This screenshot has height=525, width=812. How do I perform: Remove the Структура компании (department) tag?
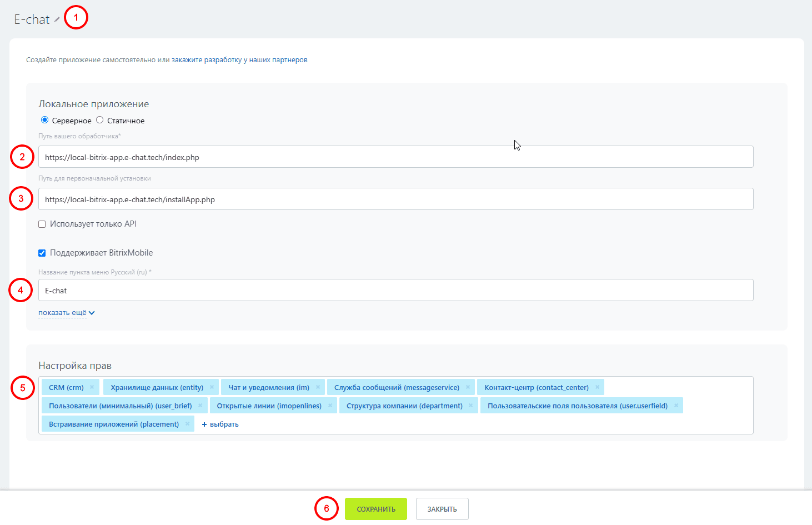coord(470,406)
